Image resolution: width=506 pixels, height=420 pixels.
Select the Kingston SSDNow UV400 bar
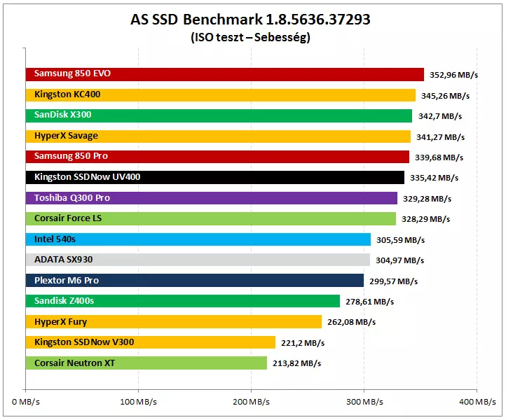pos(215,178)
